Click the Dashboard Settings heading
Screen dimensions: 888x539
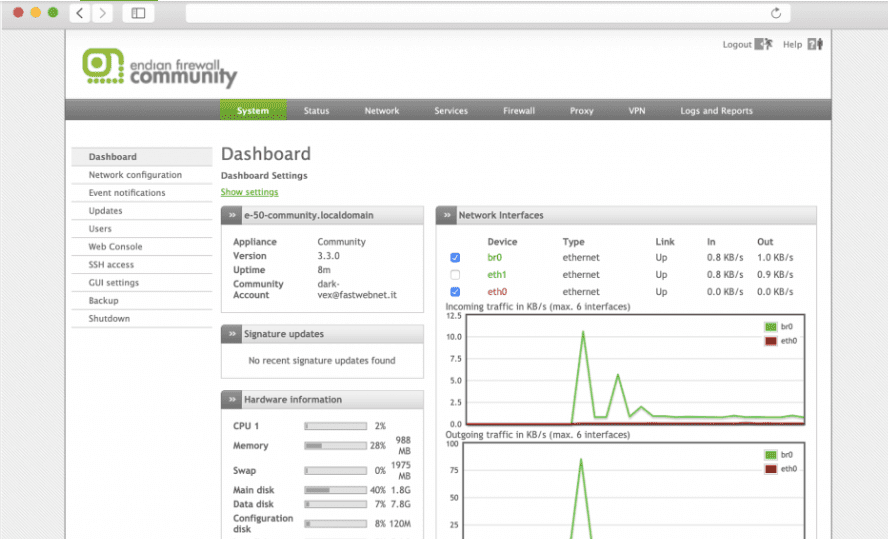pos(264,176)
